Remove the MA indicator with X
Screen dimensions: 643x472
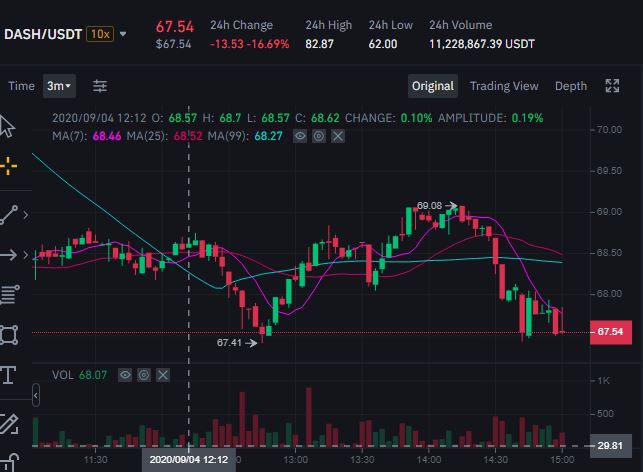point(337,136)
